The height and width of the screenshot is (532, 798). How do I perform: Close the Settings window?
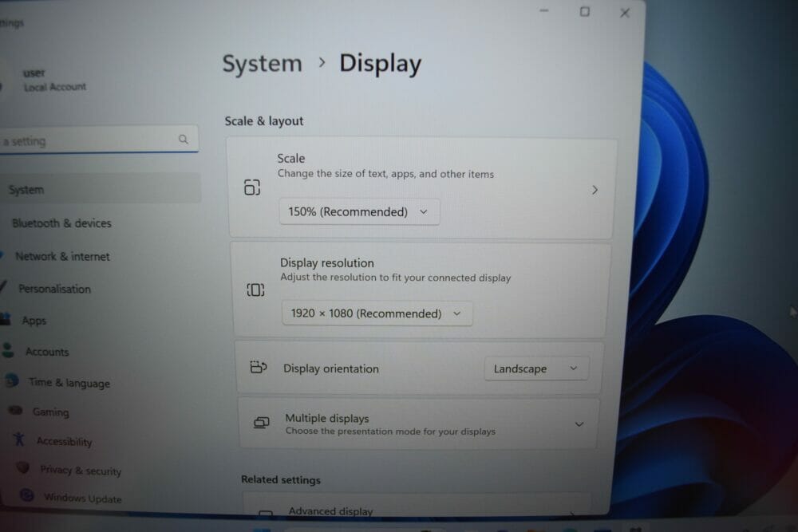coord(625,13)
